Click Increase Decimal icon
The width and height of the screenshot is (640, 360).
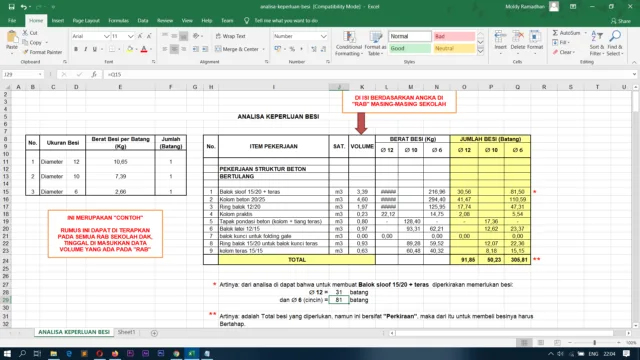pyautogui.click(x=313, y=49)
